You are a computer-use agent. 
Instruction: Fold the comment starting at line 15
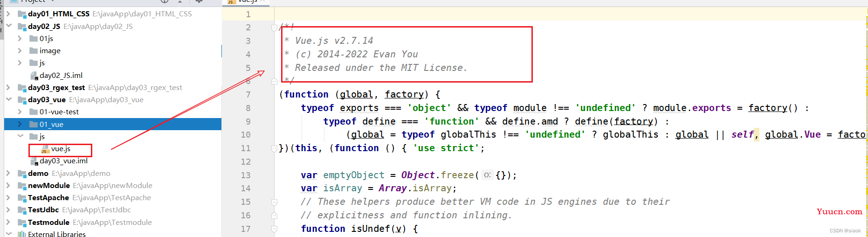coord(274,202)
